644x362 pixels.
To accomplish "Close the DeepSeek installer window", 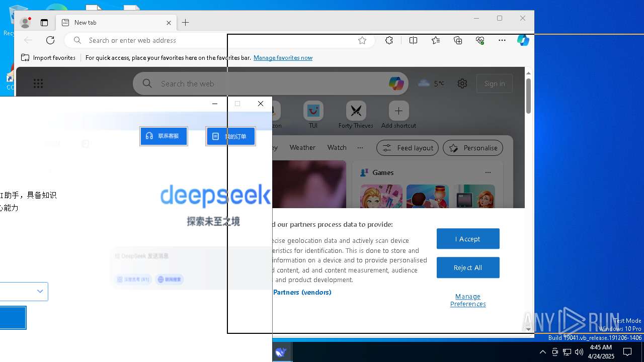I will [261, 104].
